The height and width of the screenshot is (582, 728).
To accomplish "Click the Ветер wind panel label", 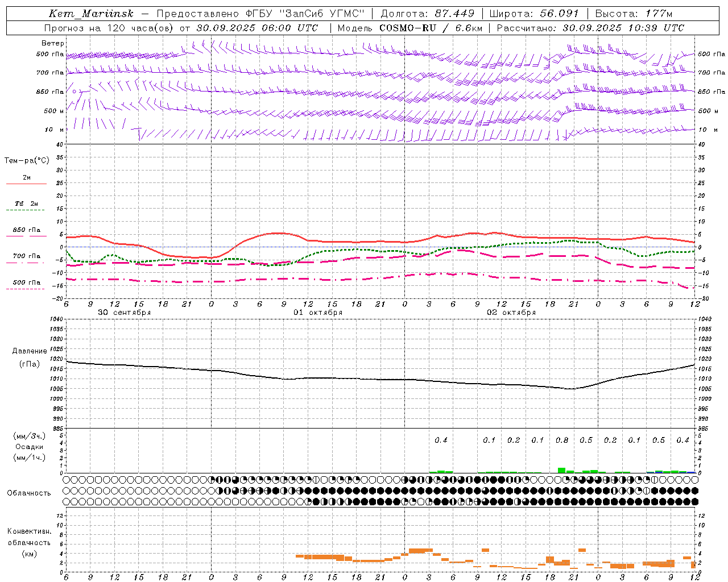I will point(53,43).
